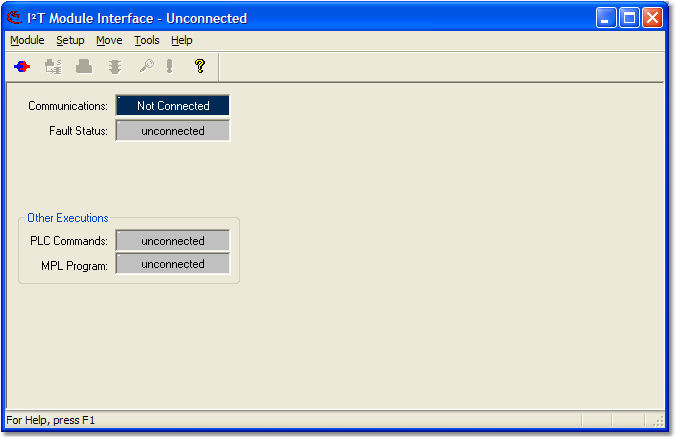Click the MPL Program unconnected field

173,265
